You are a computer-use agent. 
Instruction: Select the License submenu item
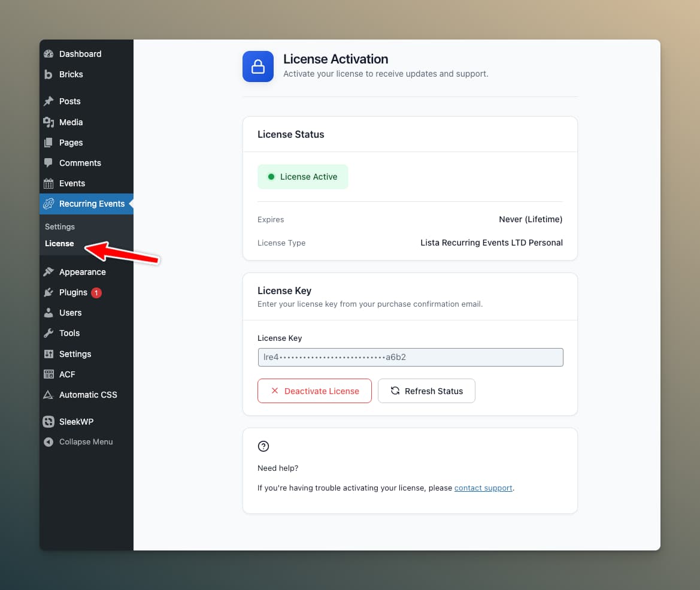59,243
